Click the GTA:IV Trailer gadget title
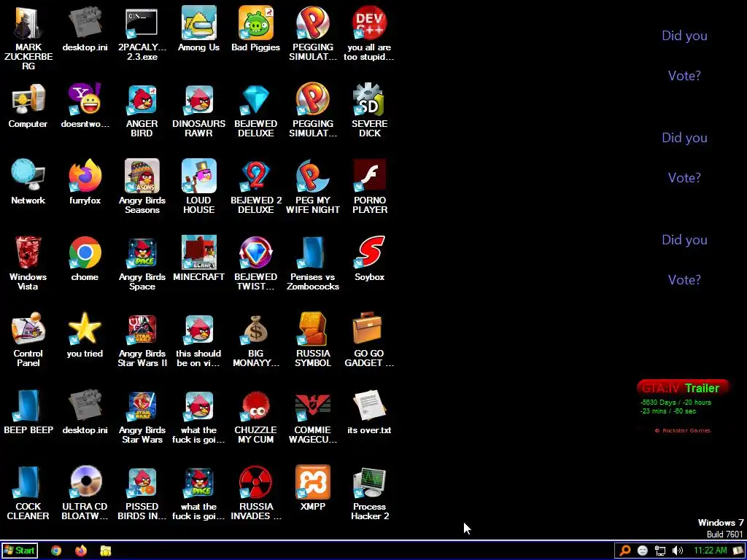This screenshot has height=560, width=747. (x=682, y=388)
